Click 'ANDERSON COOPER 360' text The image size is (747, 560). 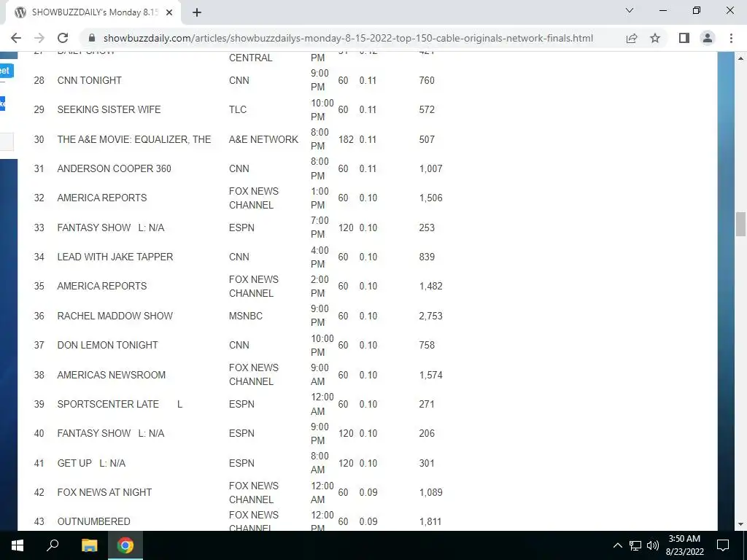point(115,168)
